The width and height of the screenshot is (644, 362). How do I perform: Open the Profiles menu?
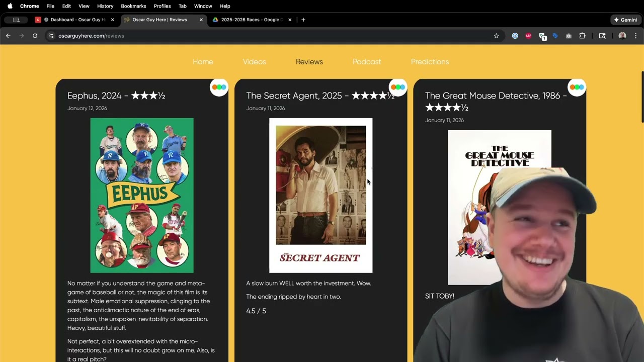coord(162,6)
